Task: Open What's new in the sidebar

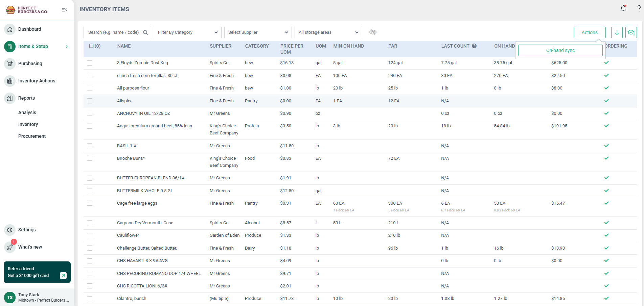Action: [30, 247]
